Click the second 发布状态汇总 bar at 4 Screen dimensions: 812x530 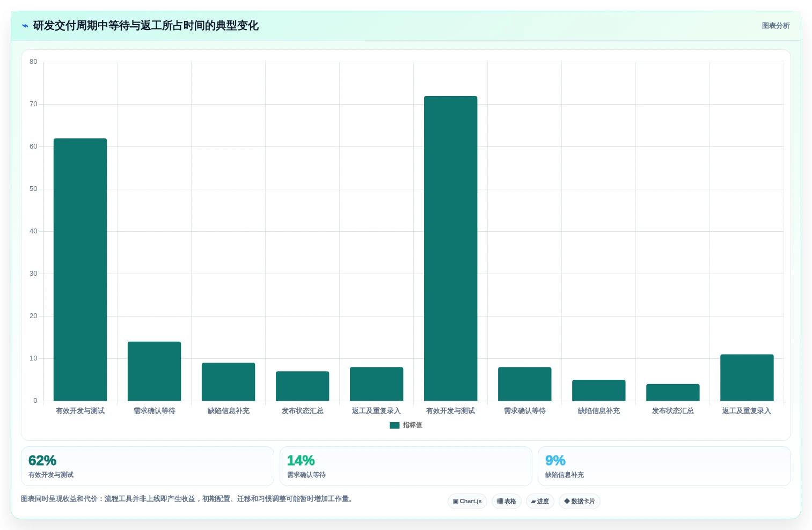pyautogui.click(x=672, y=393)
